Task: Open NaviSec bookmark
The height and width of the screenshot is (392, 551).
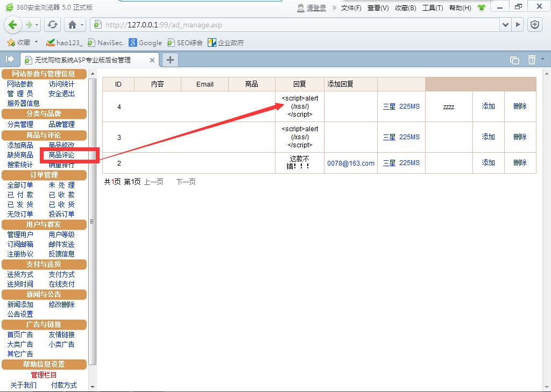Action: tap(105, 42)
